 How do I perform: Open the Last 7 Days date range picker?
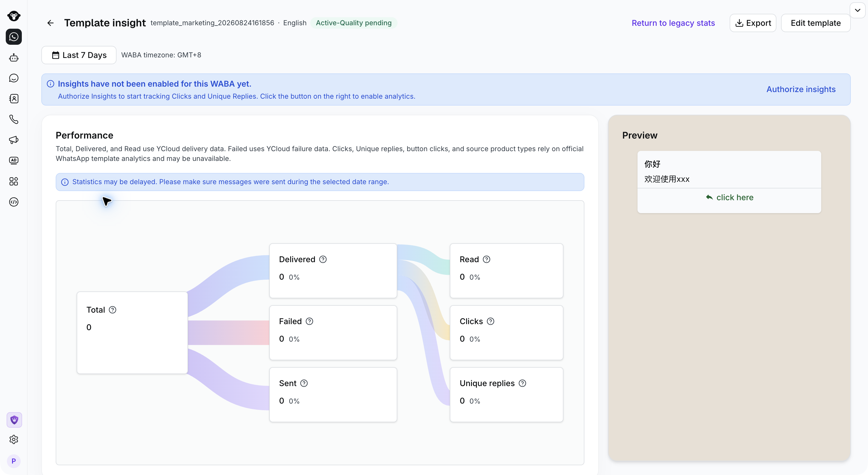coord(79,55)
